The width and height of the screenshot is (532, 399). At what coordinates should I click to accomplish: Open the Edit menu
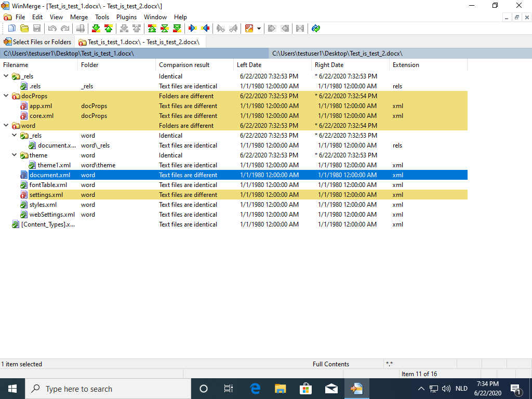tap(37, 17)
